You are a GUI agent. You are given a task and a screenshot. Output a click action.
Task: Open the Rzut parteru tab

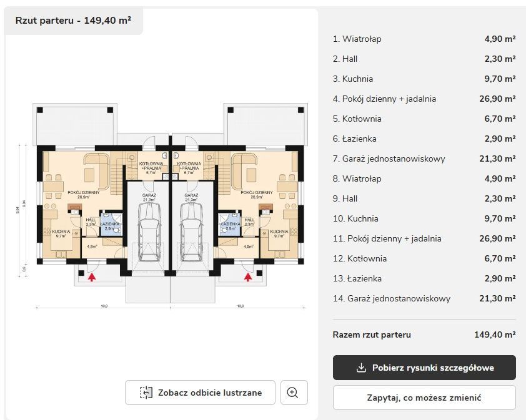pos(73,20)
